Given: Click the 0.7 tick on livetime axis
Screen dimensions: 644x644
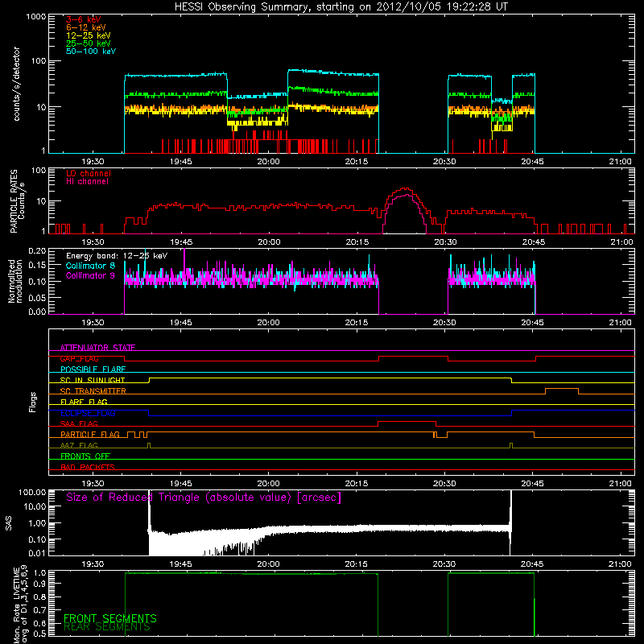Looking at the screenshot, I should click(39, 610).
